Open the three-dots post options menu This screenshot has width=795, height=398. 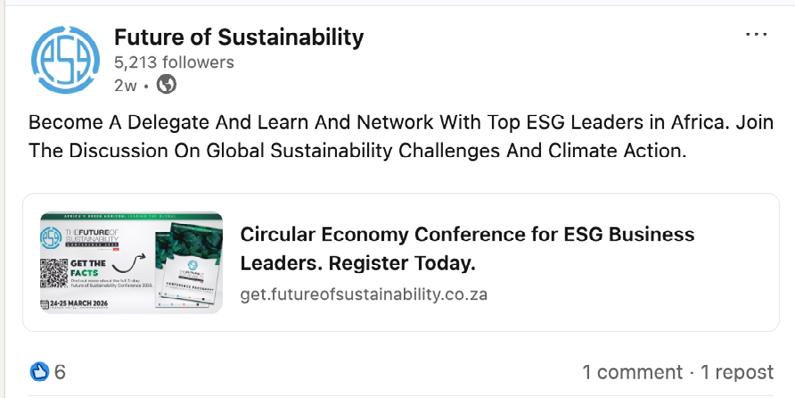tap(756, 34)
